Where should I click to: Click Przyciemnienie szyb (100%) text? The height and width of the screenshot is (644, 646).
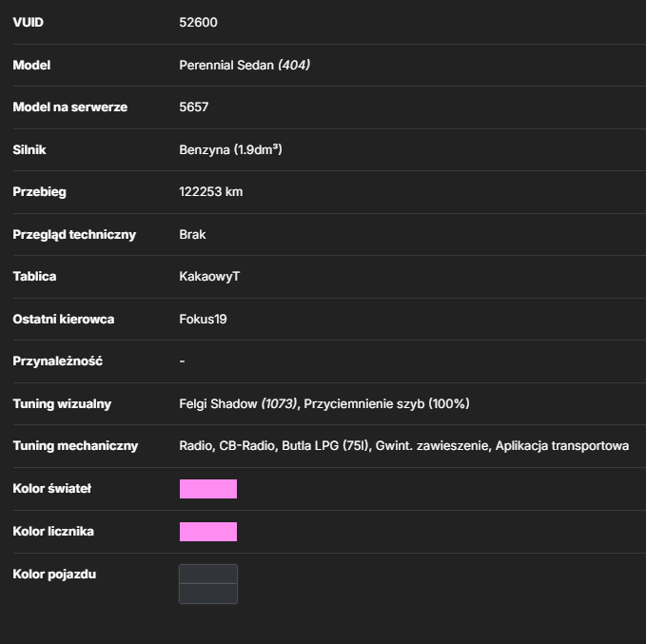click(x=386, y=403)
